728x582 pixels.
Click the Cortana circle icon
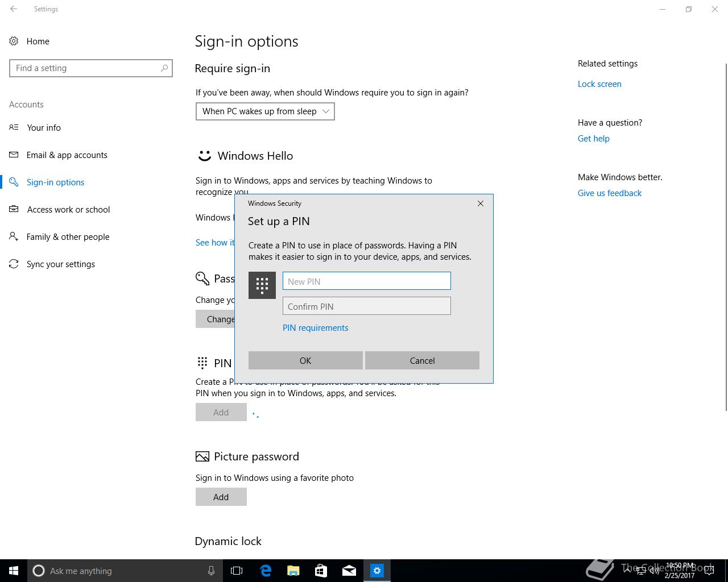click(39, 571)
